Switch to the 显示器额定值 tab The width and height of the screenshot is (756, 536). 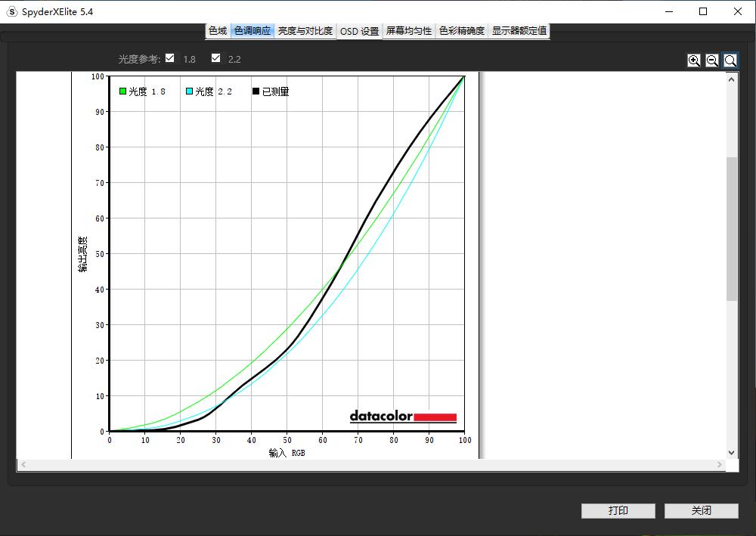519,31
